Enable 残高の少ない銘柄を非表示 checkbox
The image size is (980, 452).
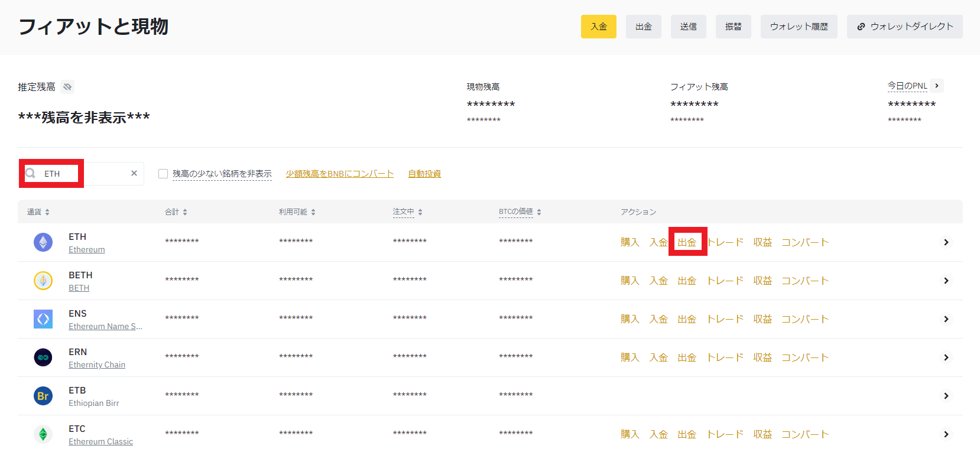pyautogui.click(x=163, y=174)
